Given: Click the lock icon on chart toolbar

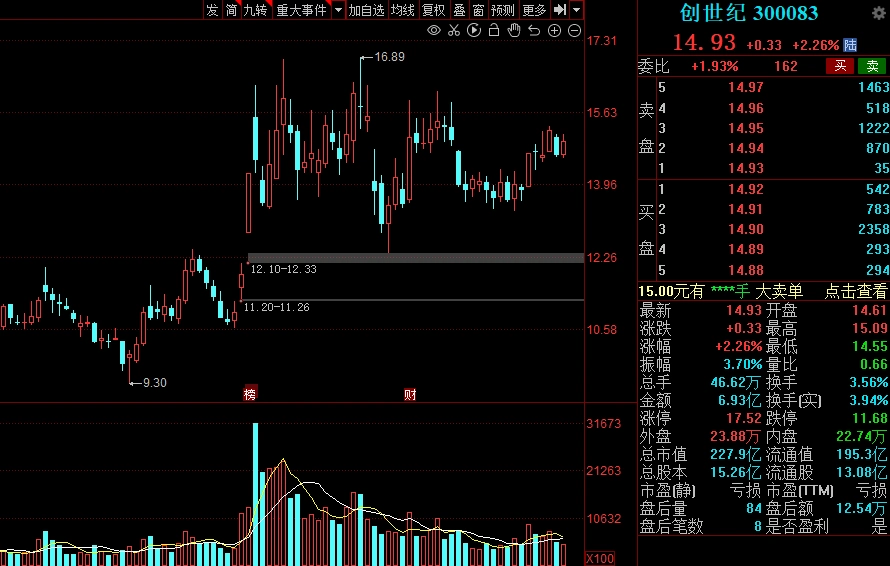Looking at the screenshot, I should coord(494,31).
